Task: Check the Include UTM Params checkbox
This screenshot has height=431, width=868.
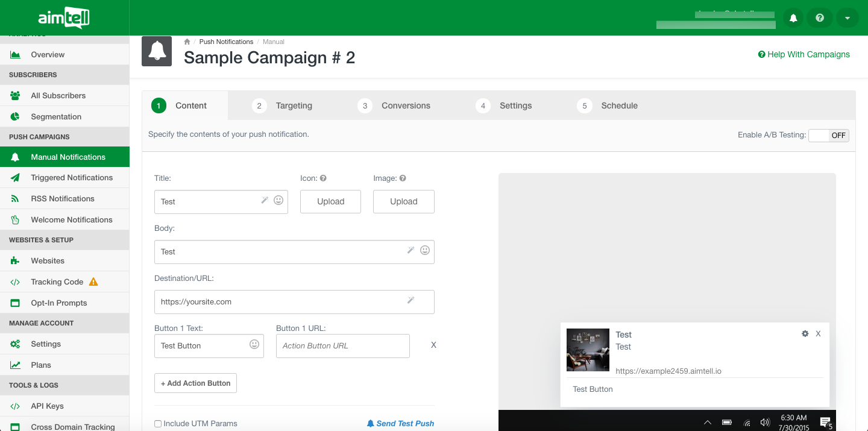Action: (158, 424)
